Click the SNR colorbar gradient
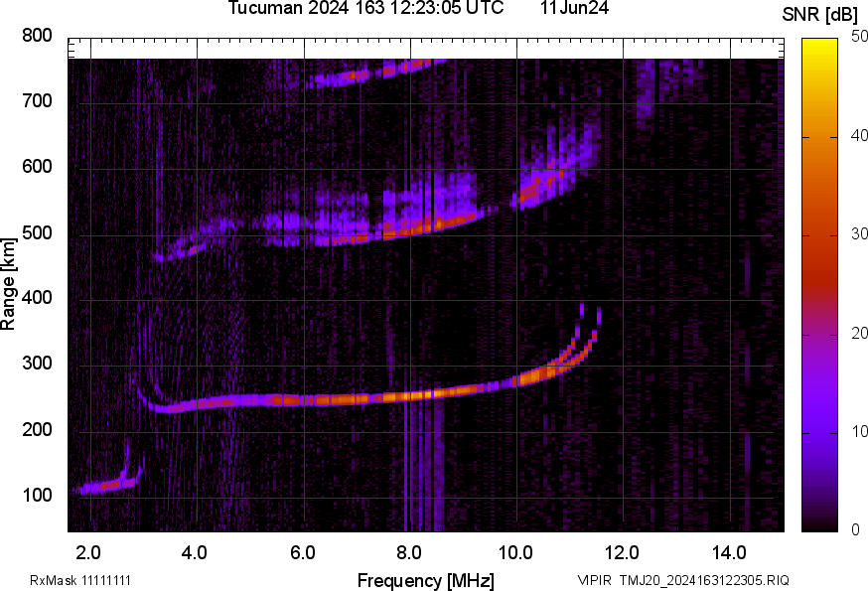868x591 pixels. (x=819, y=285)
